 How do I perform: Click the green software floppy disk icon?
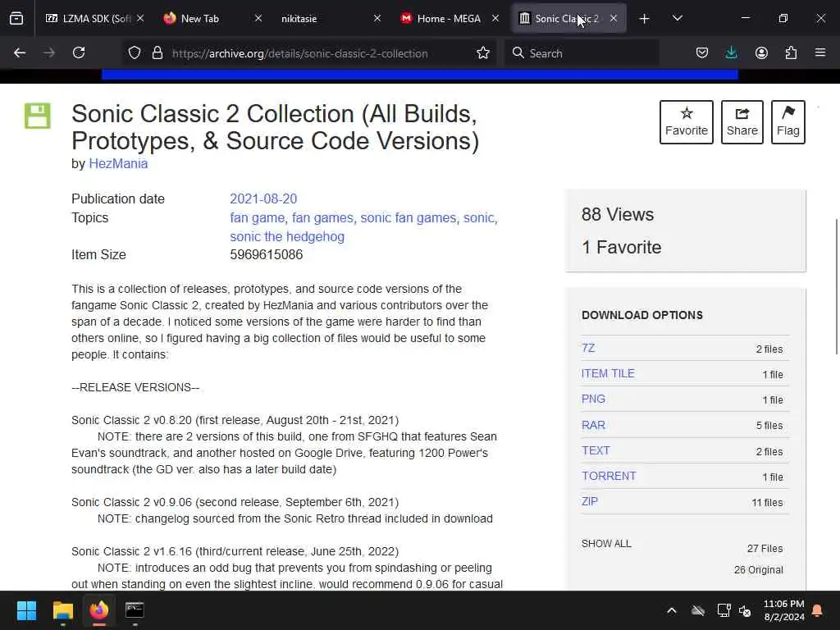coord(38,116)
